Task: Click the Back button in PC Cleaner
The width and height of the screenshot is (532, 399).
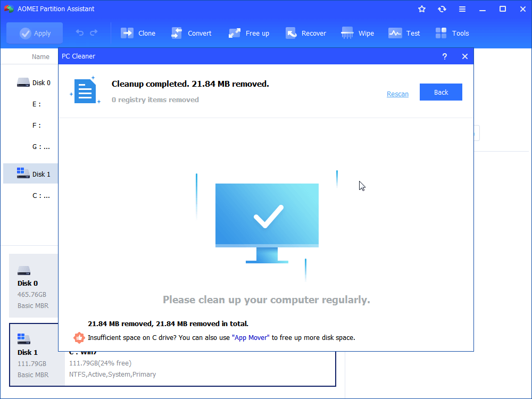Action: pos(440,92)
